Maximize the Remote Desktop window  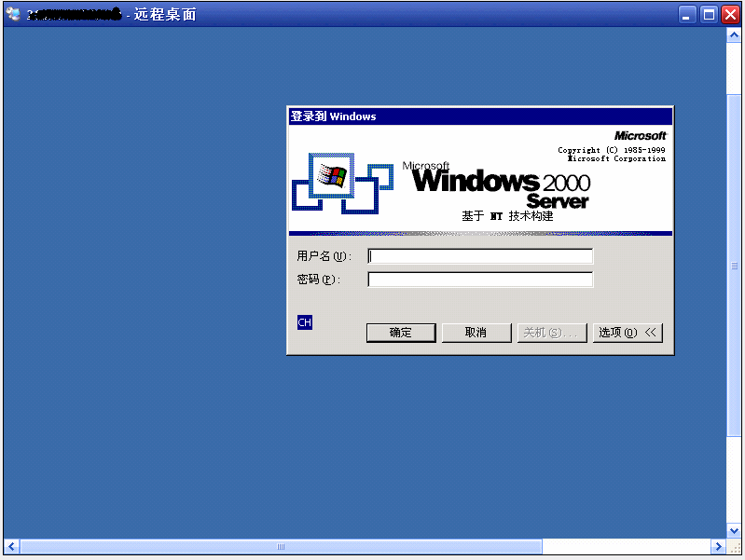coord(709,15)
